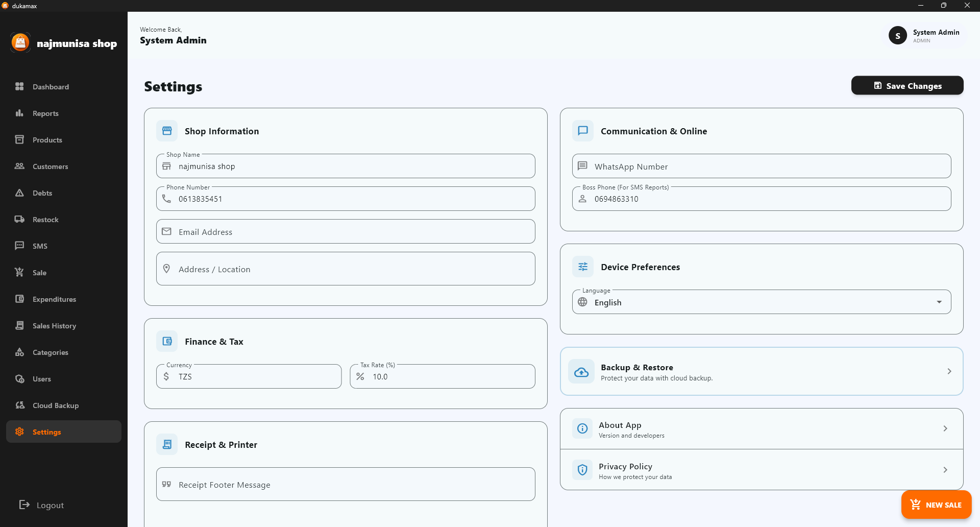This screenshot has width=980, height=527.
Task: Click the Device Preferences sliders icon
Action: 583,267
